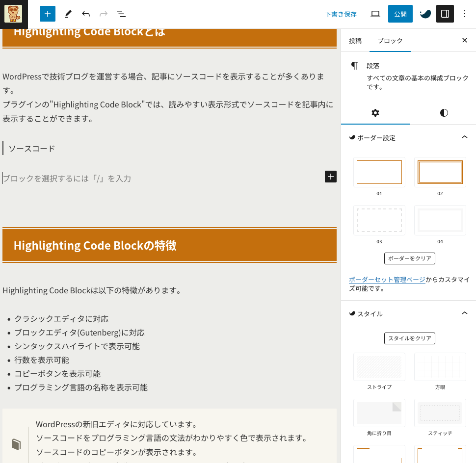This screenshot has height=463, width=476.
Task: Toggle the settings sidebar panel
Action: 445,14
